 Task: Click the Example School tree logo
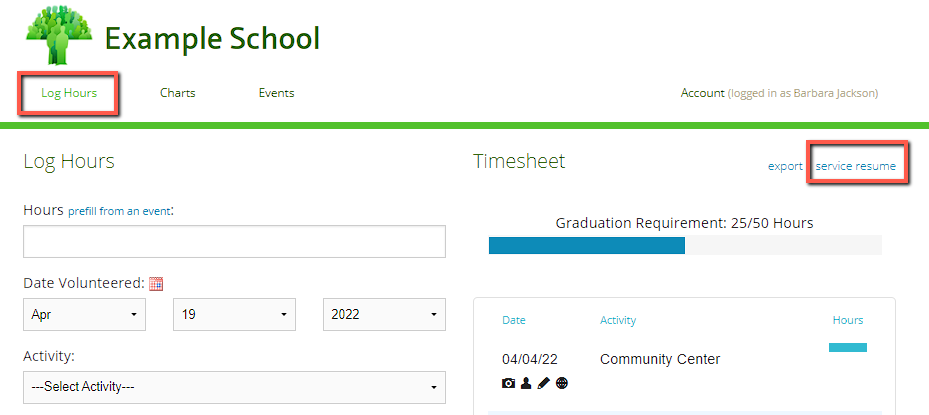[x=59, y=34]
